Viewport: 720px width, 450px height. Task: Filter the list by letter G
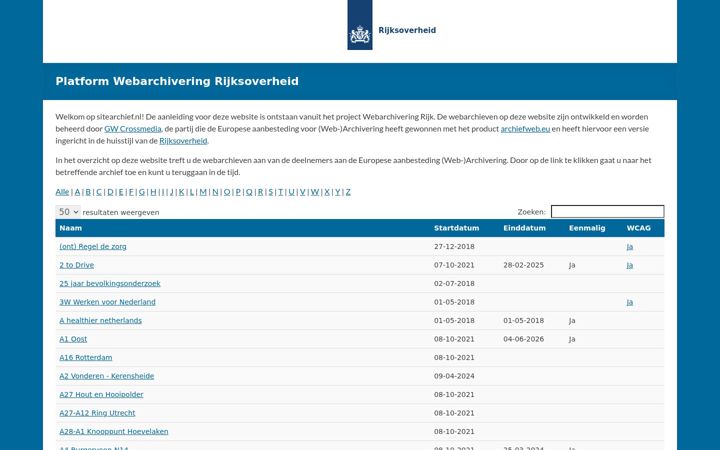pos(142,192)
